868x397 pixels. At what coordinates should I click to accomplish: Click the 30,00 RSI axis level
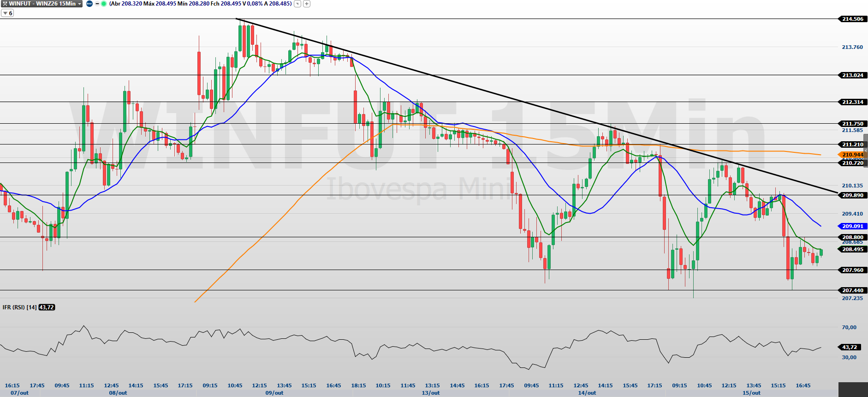point(849,357)
